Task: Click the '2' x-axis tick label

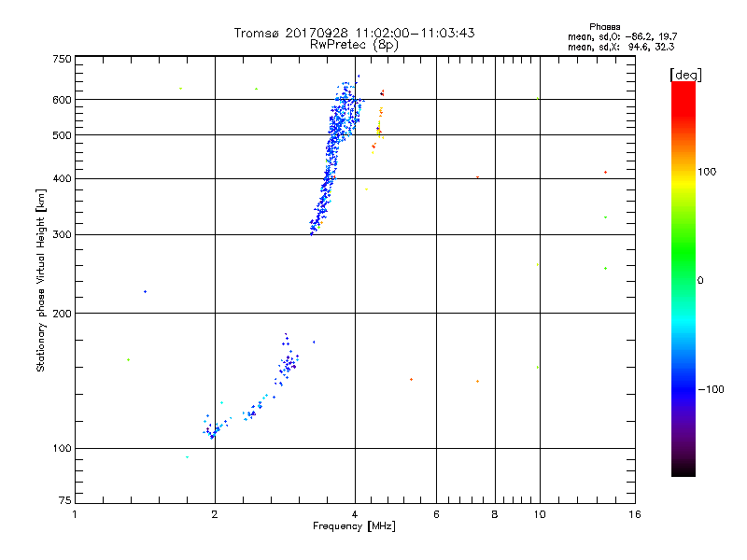Action: 215,514
